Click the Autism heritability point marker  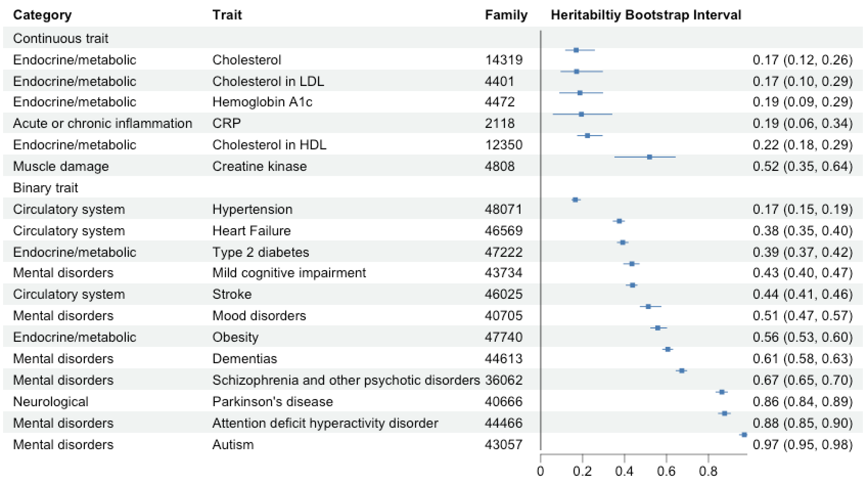[x=744, y=435]
